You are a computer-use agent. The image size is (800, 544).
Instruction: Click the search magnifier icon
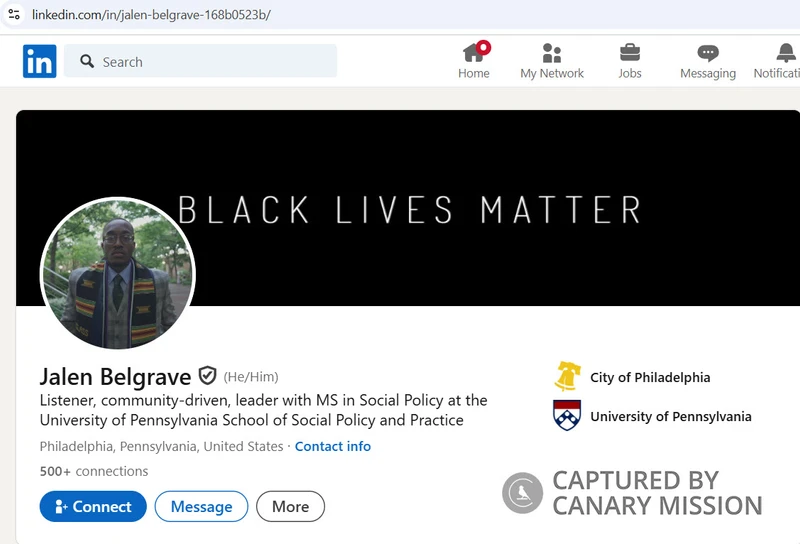tap(87, 61)
